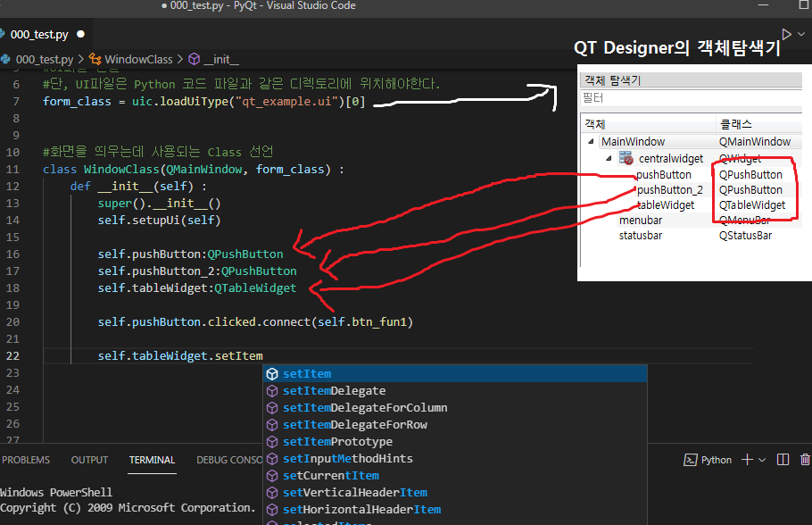This screenshot has height=525, width=812.
Task: Click the cube icon next to setItemDelegate
Action: point(272,391)
